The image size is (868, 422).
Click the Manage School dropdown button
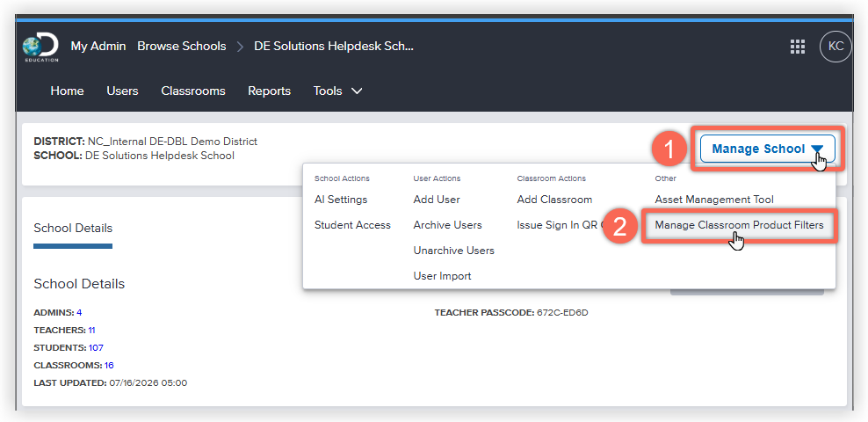tap(767, 149)
